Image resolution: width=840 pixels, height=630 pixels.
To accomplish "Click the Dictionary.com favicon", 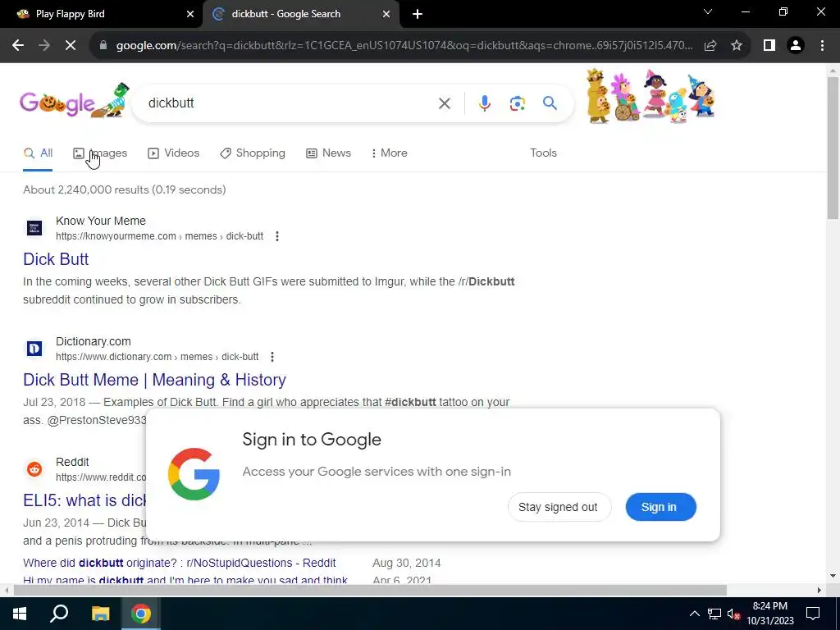I will (34, 349).
